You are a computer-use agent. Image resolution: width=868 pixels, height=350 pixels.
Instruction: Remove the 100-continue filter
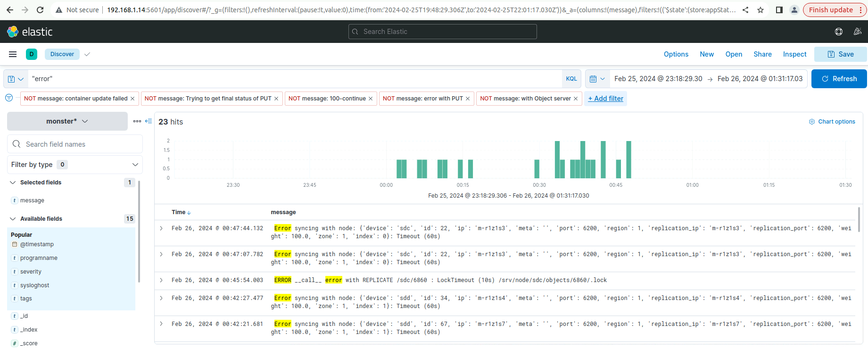(371, 99)
